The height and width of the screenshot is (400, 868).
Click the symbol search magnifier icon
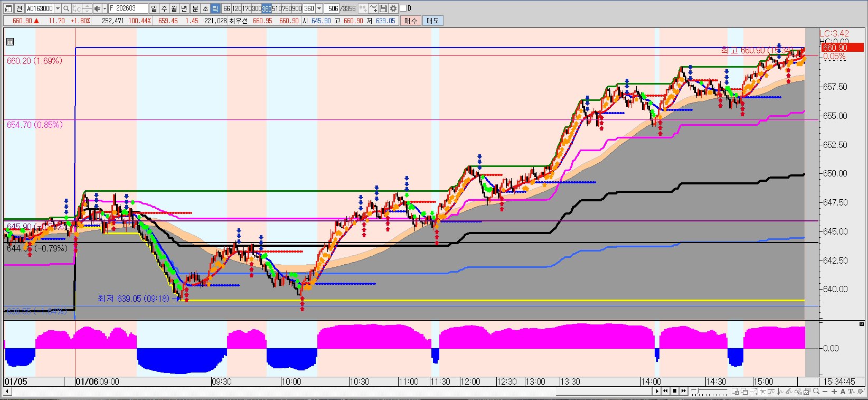pos(66,8)
